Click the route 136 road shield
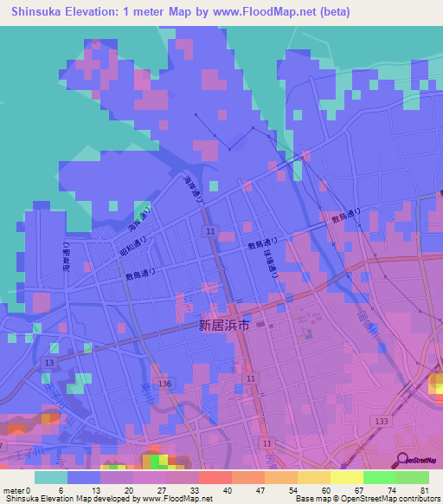This screenshot has height=504, width=443. click(x=164, y=384)
